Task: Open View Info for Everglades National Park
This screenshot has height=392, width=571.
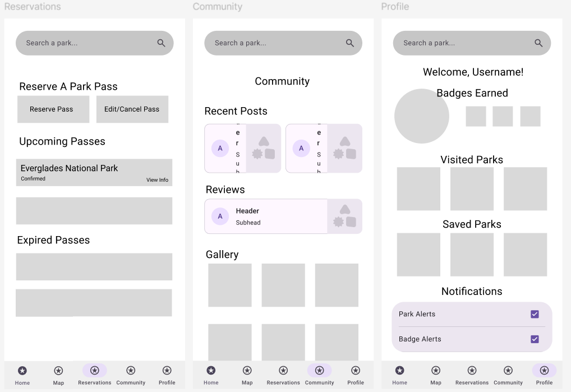Action: point(157,180)
